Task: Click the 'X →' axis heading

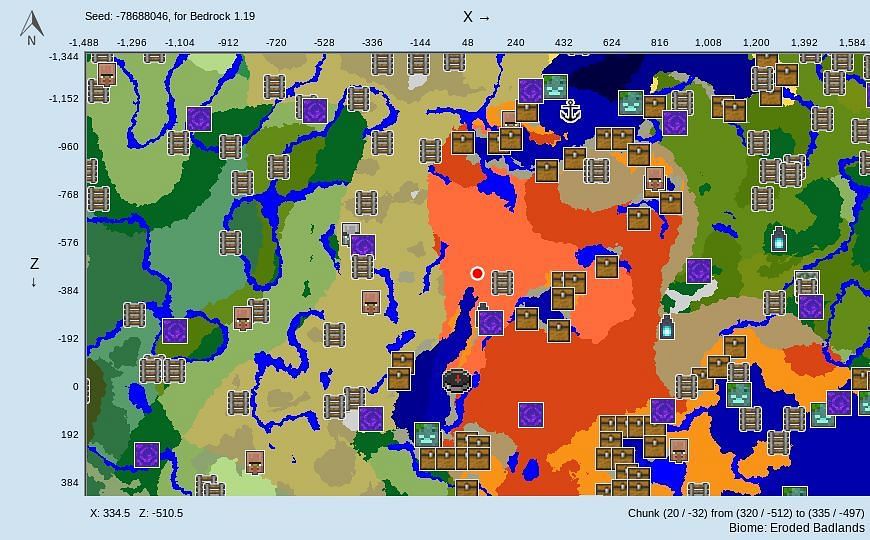Action: tap(477, 17)
